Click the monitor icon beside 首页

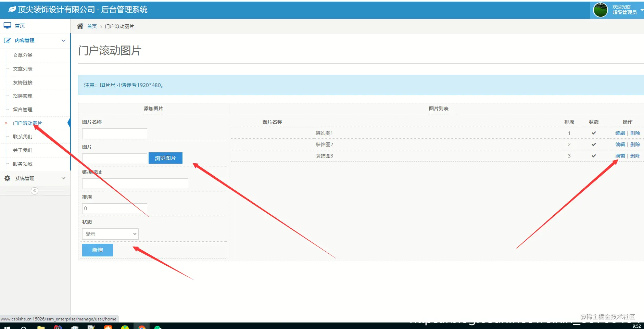[x=7, y=25]
